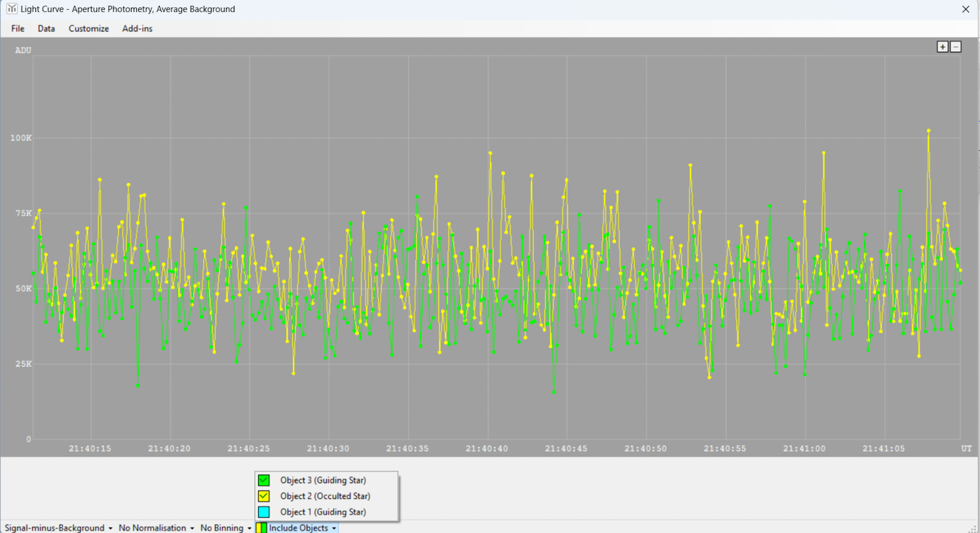This screenshot has width=980, height=533.
Task: Open the Add-ins menu
Action: coord(137,28)
